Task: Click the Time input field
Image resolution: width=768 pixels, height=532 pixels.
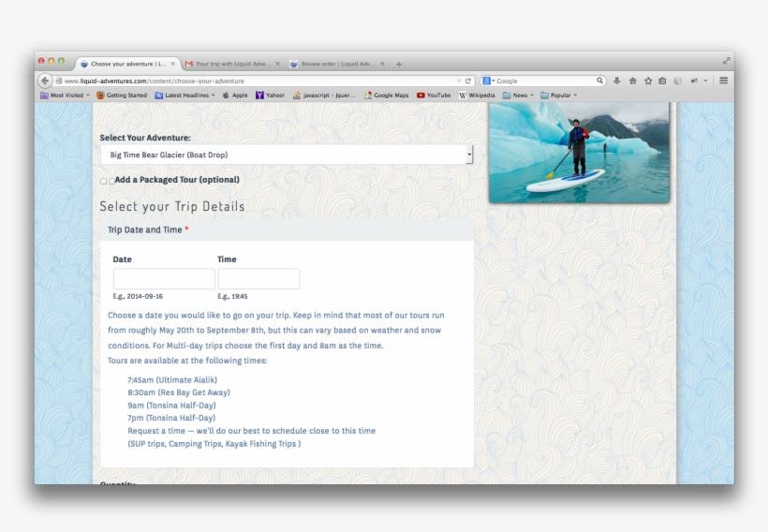Action: 258,279
